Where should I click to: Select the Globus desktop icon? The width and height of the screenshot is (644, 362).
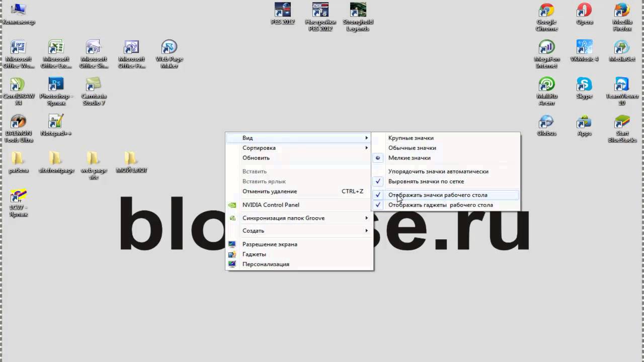(546, 126)
